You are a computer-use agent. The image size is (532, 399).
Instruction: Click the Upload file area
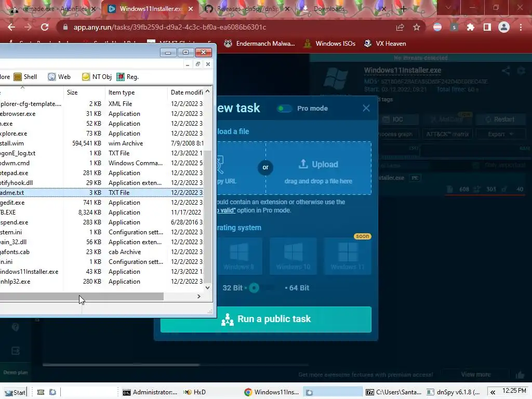click(x=318, y=168)
